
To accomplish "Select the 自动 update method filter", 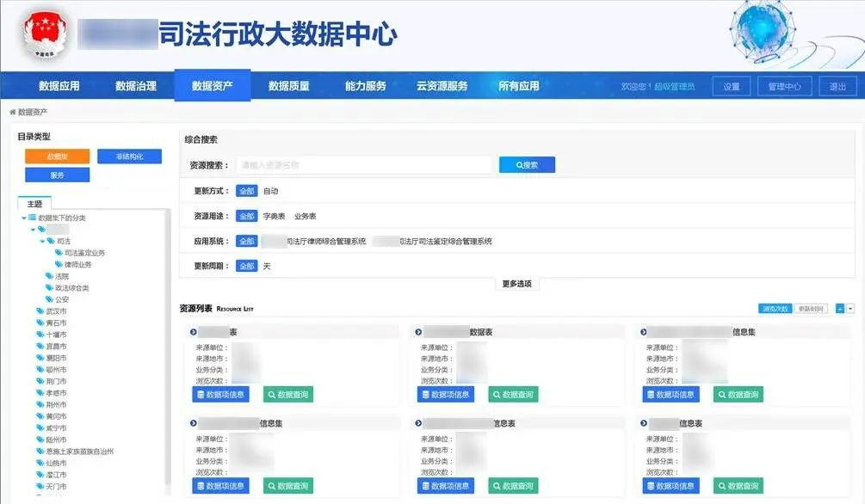I will point(270,191).
